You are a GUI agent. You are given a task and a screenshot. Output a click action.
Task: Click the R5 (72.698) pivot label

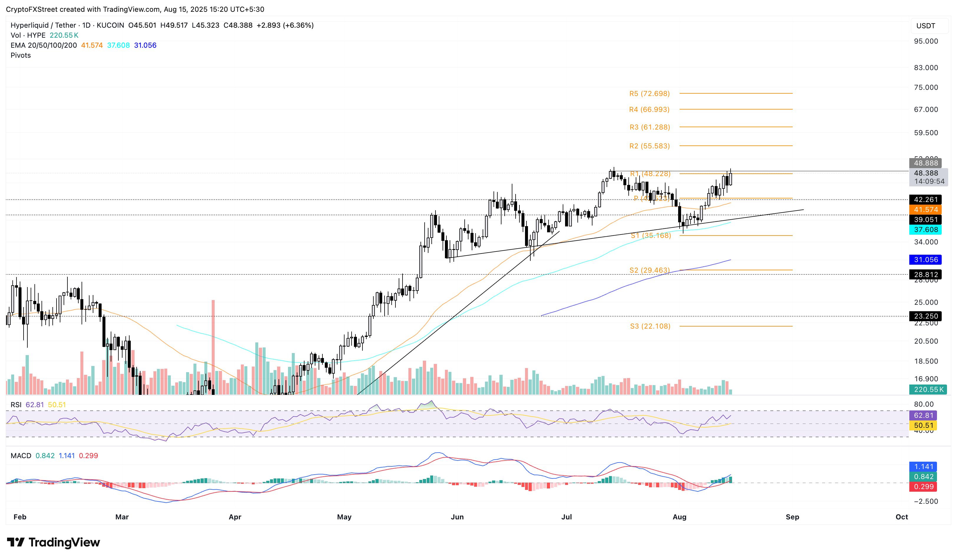649,93
